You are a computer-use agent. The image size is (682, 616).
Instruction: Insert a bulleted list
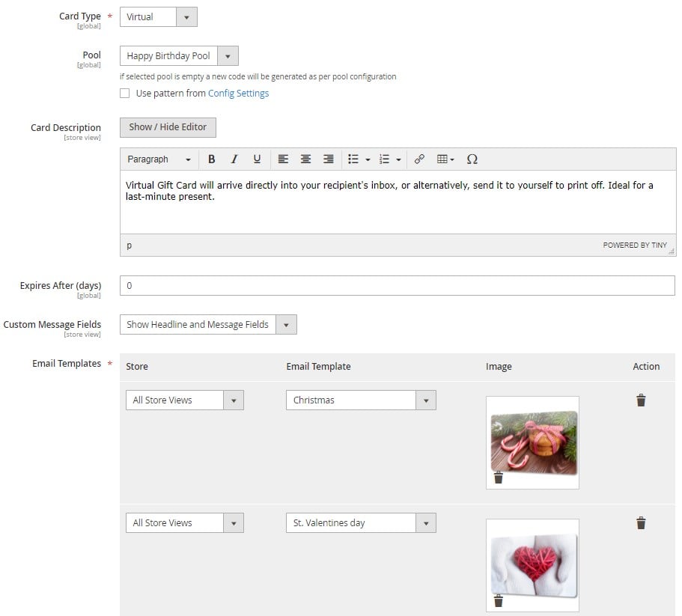[353, 159]
